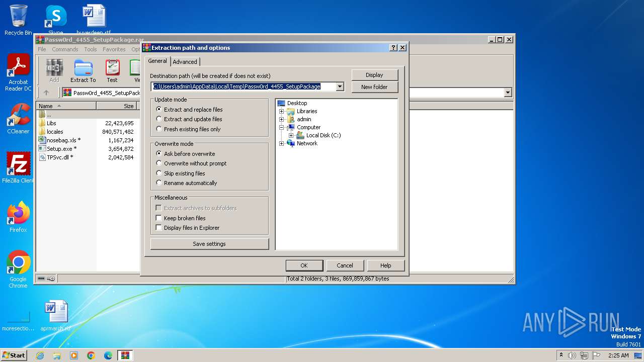Click volume speaker icon in system tray
This screenshot has width=644, height=362.
(572, 355)
